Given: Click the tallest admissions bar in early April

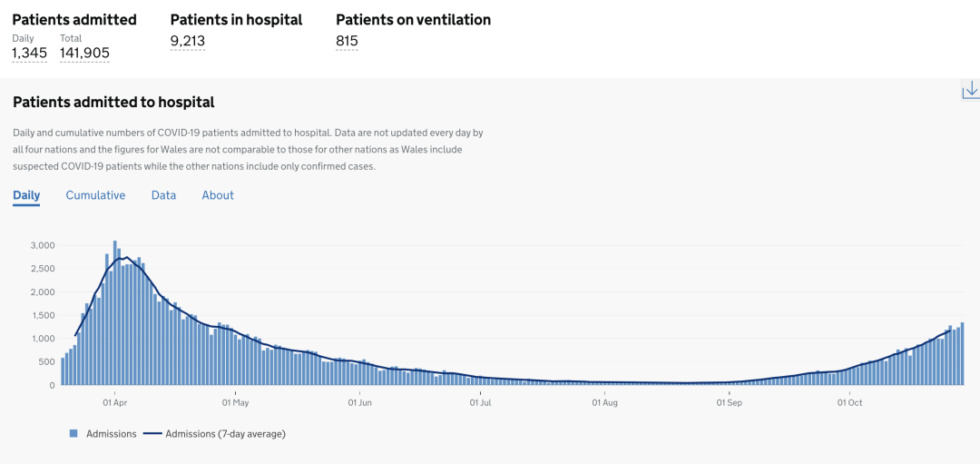Looking at the screenshot, I should (x=115, y=313).
